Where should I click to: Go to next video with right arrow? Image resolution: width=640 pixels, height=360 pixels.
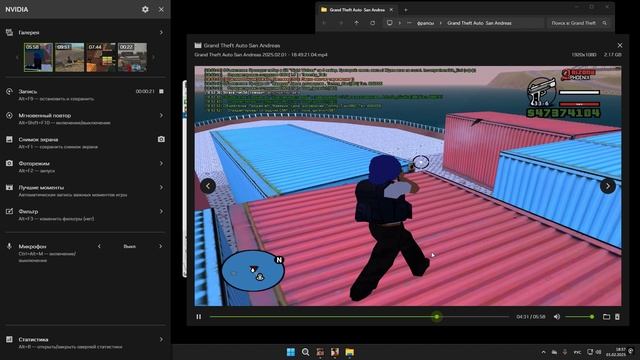608,186
